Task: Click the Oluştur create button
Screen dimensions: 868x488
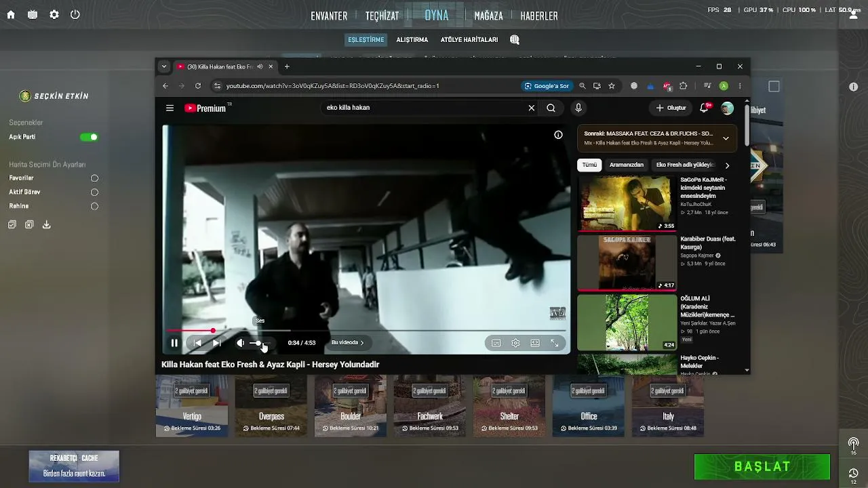Action: 671,108
